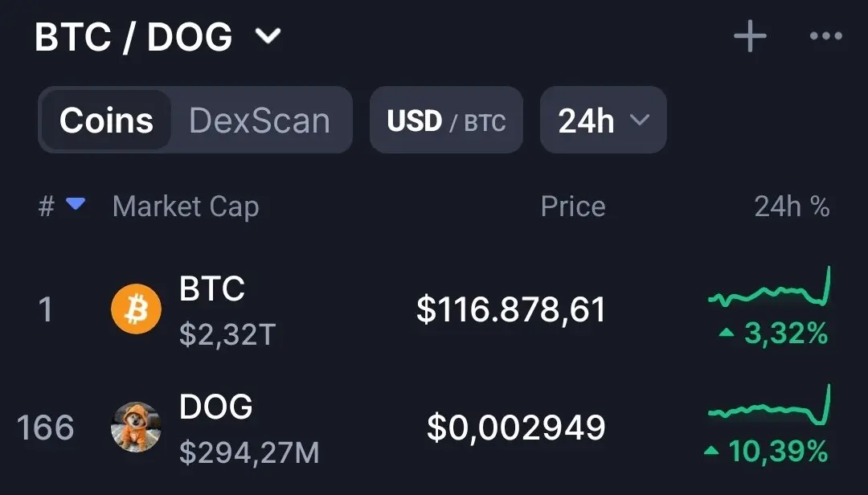The height and width of the screenshot is (495, 868).
Task: Expand the BTC / DOG watchlist dropdown chevron
Action: tap(268, 36)
